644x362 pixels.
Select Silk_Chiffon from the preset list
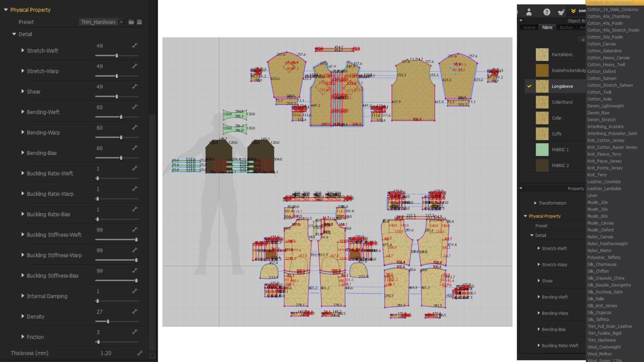[598, 271]
